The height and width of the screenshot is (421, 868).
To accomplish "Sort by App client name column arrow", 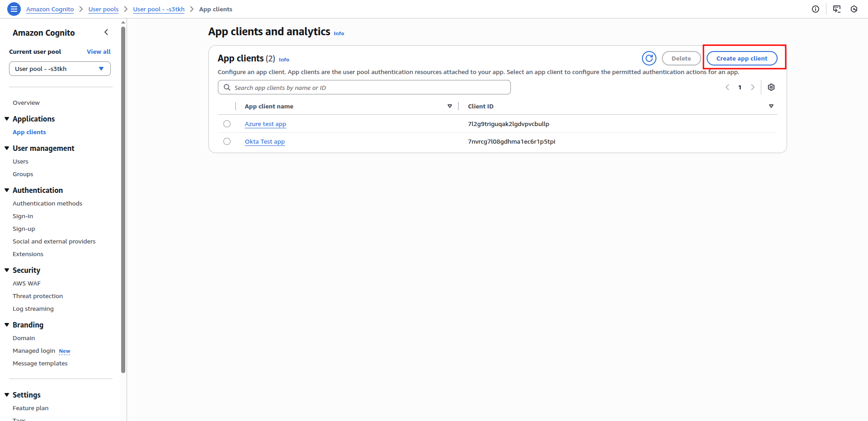I will point(450,106).
